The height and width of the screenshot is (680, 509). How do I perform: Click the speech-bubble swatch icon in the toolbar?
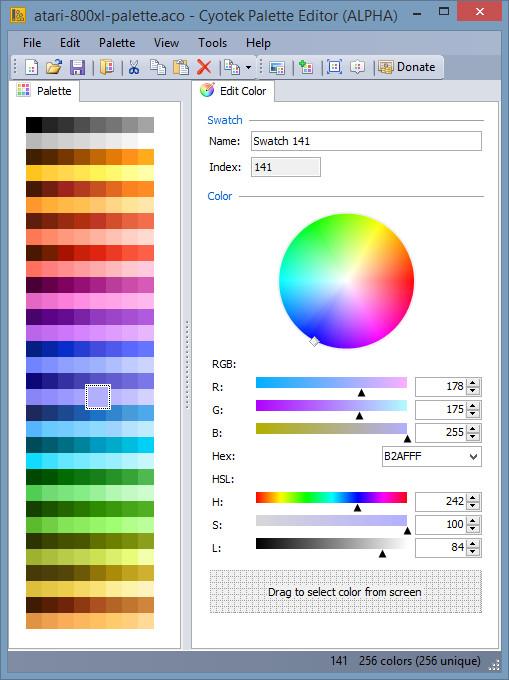click(357, 67)
